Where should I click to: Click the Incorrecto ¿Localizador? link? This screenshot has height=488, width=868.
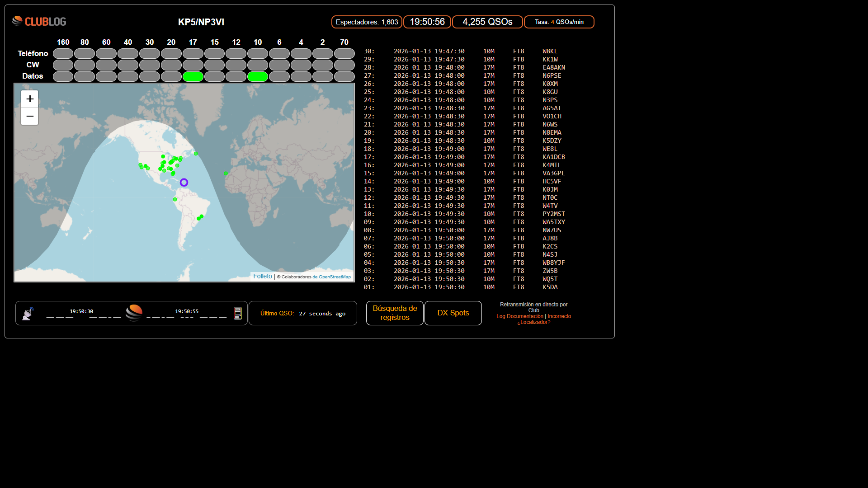point(559,316)
